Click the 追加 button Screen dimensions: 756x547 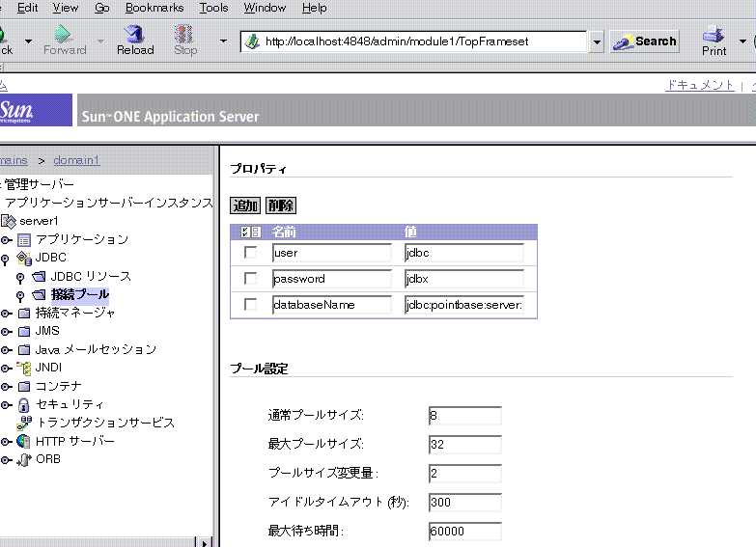(x=245, y=205)
